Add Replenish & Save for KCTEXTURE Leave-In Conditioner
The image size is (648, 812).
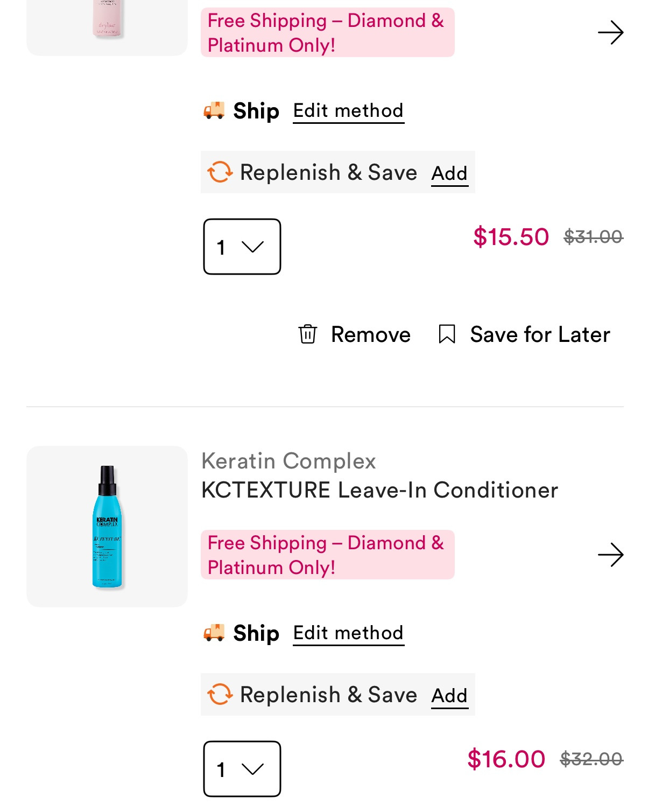[449, 696]
